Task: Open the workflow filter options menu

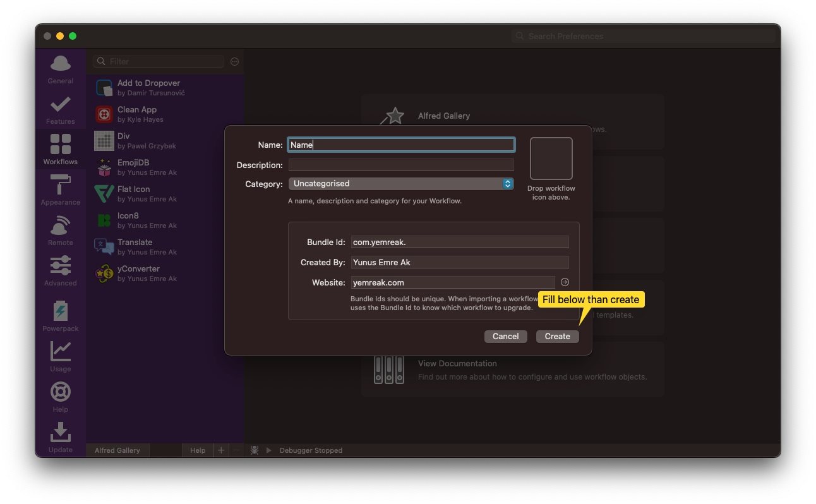Action: 234,61
